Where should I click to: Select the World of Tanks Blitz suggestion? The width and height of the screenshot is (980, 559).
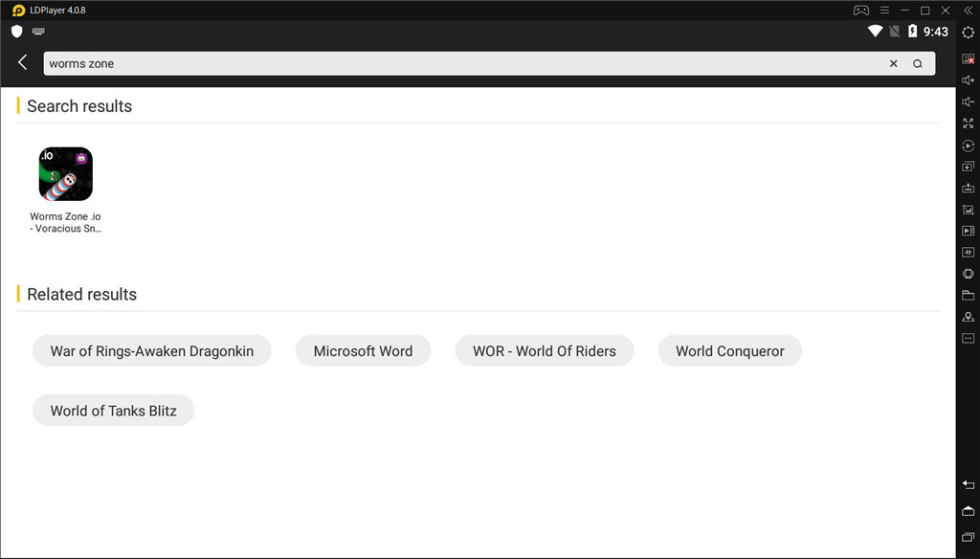[113, 411]
